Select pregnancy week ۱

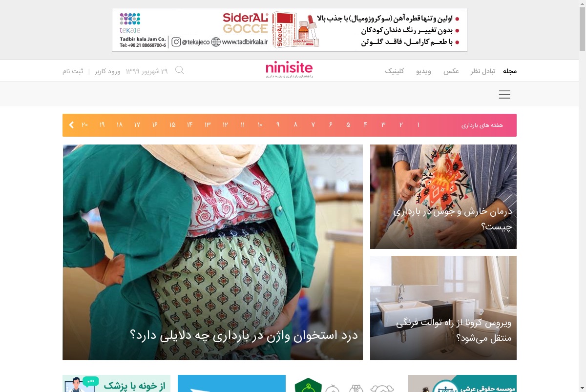(419, 125)
